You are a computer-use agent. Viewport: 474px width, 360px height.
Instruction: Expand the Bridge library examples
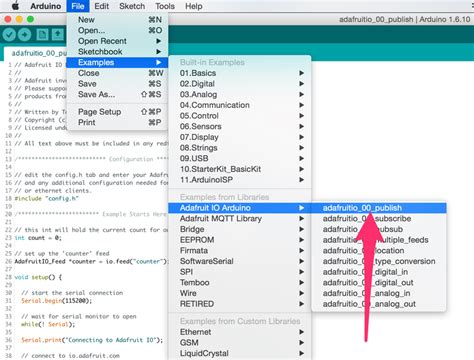tap(240, 229)
